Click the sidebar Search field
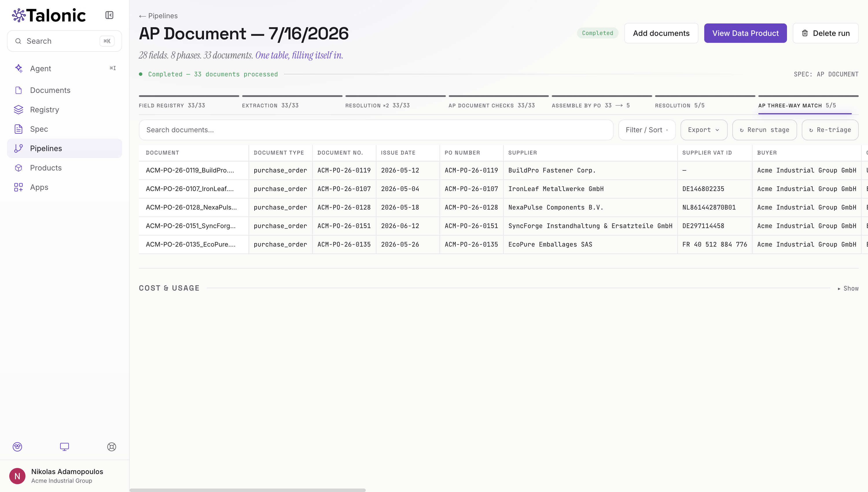868x492 pixels. (65, 41)
